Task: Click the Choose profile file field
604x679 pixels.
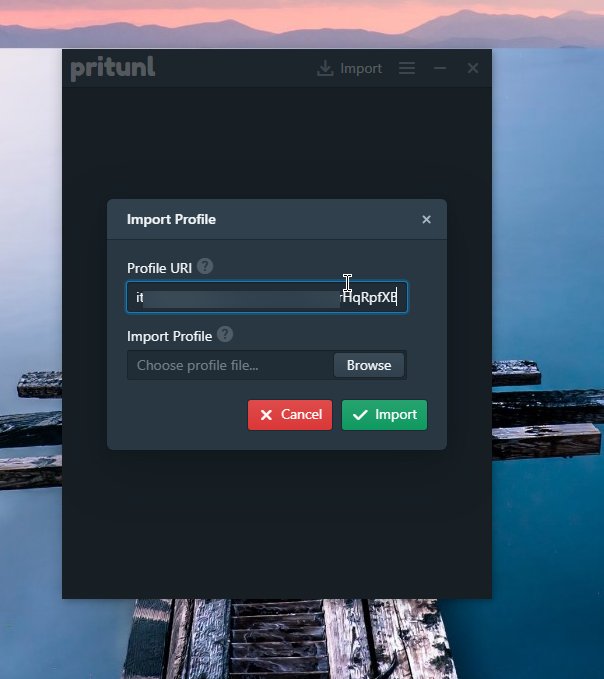Action: pos(230,365)
